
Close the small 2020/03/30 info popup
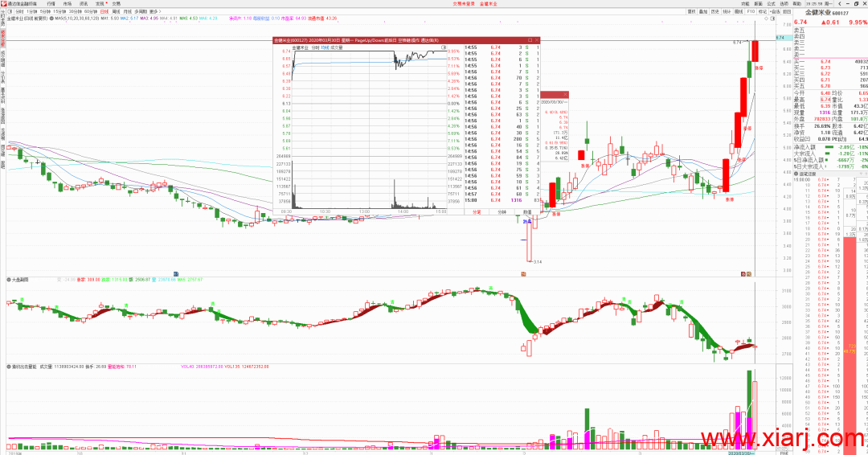pyautogui.click(x=565, y=95)
